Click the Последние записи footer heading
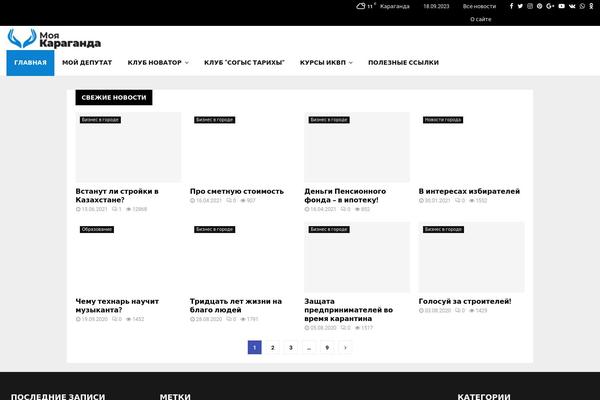600x400 pixels. 58,397
